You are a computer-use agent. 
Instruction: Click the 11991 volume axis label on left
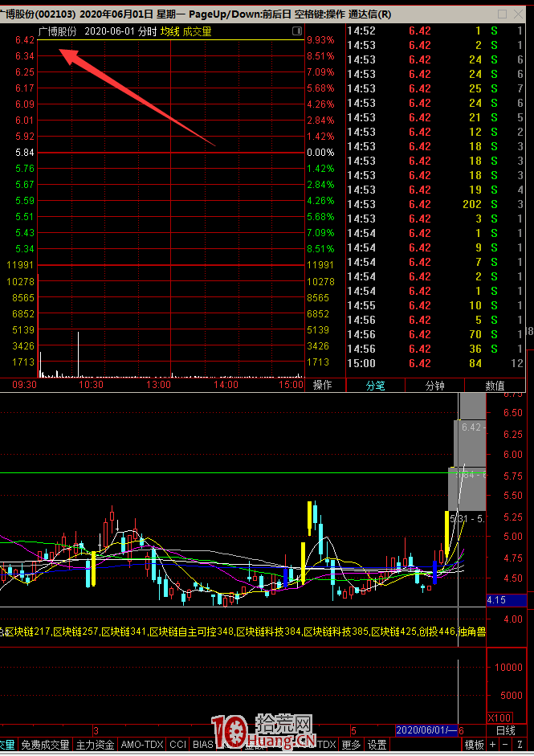[x=20, y=265]
